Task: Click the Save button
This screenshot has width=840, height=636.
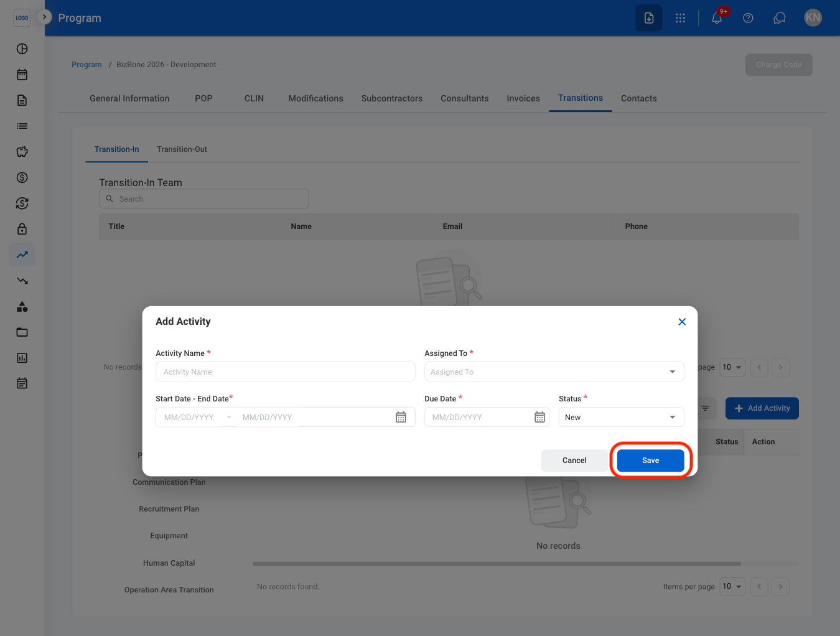Action: click(x=650, y=461)
